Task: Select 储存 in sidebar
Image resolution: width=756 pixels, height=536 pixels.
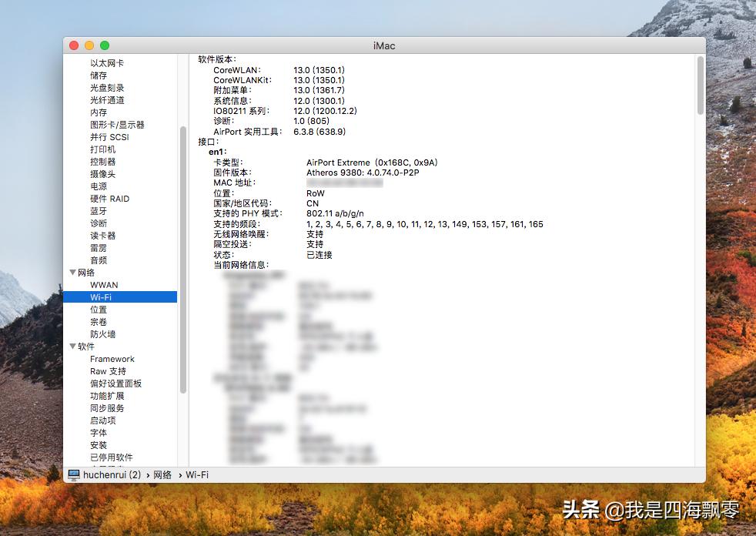Action: [99, 75]
